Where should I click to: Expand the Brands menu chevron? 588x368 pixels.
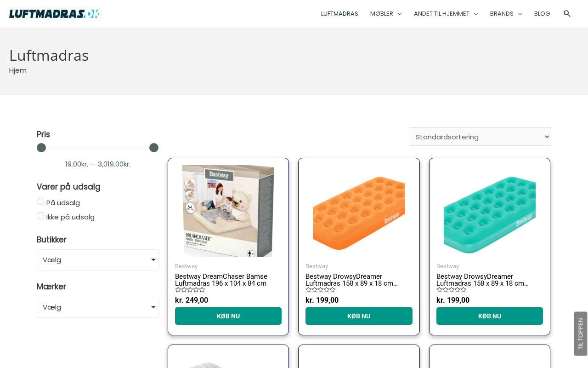[520, 14]
